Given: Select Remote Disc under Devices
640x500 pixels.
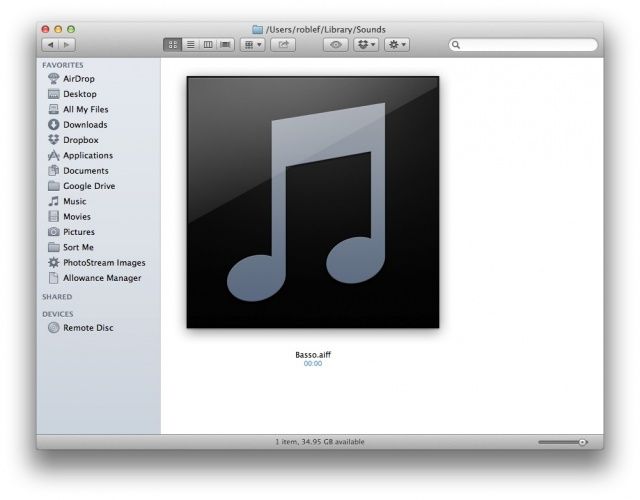Looking at the screenshot, I should pos(88,328).
